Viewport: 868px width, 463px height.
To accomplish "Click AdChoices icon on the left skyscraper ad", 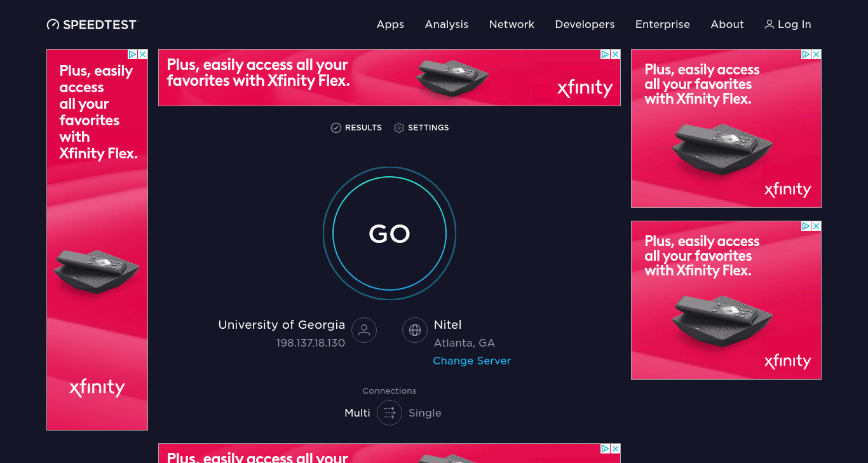I will (x=133, y=55).
